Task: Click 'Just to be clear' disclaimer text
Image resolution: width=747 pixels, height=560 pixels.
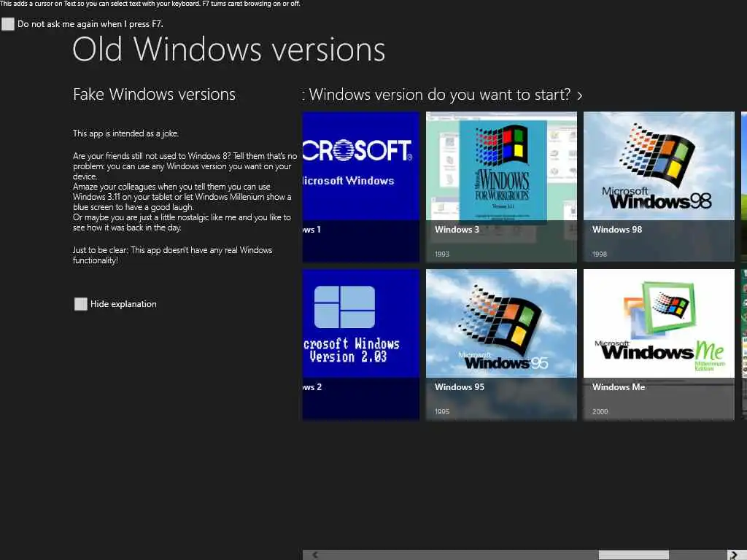Action: click(172, 255)
